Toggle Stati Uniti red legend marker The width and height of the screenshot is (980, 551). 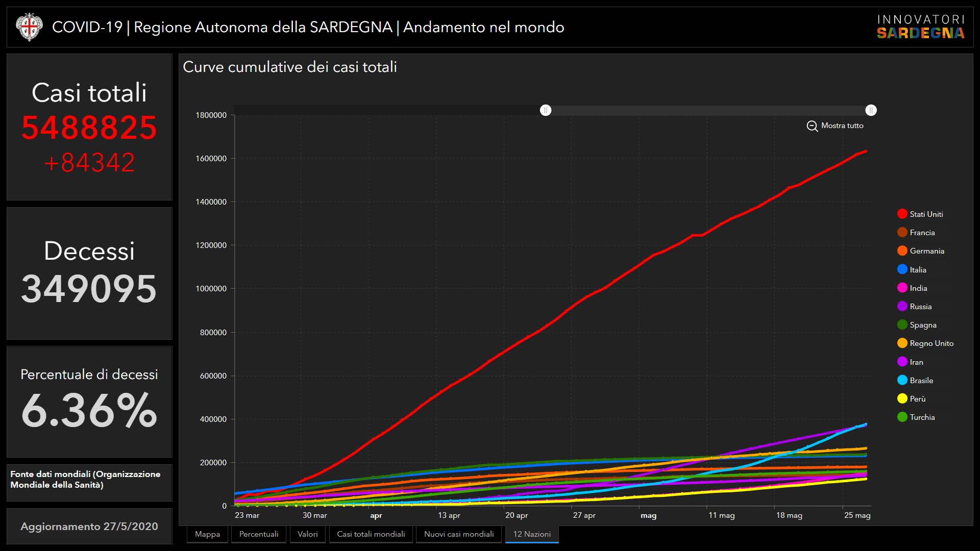click(x=902, y=214)
